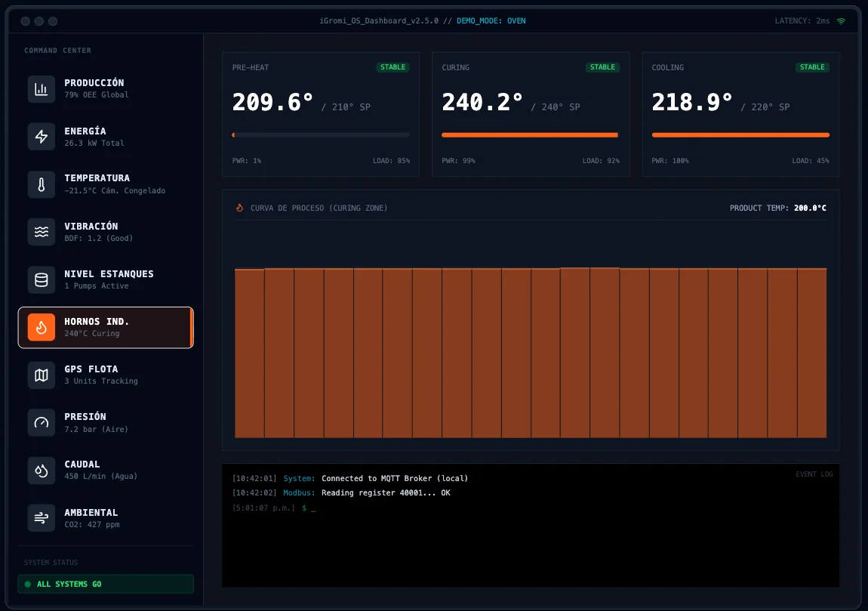This screenshot has width=868, height=611.
Task: Open the PRODUCCIÓN menu label
Action: pos(94,82)
